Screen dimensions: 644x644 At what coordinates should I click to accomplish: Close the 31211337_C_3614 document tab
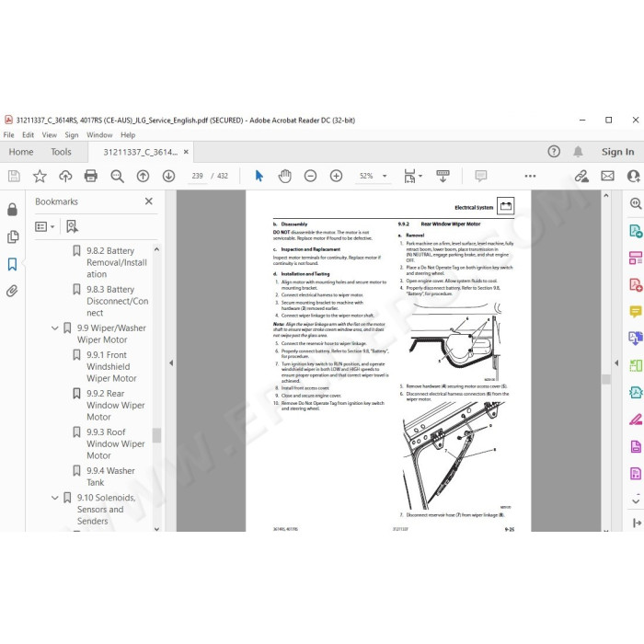[x=186, y=152]
